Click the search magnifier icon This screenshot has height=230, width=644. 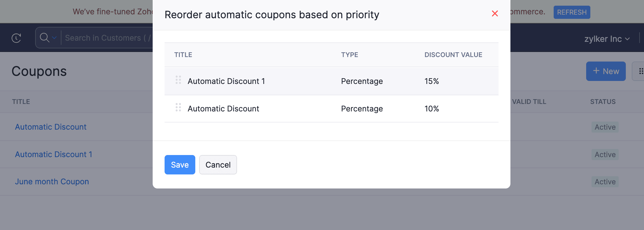[44, 38]
